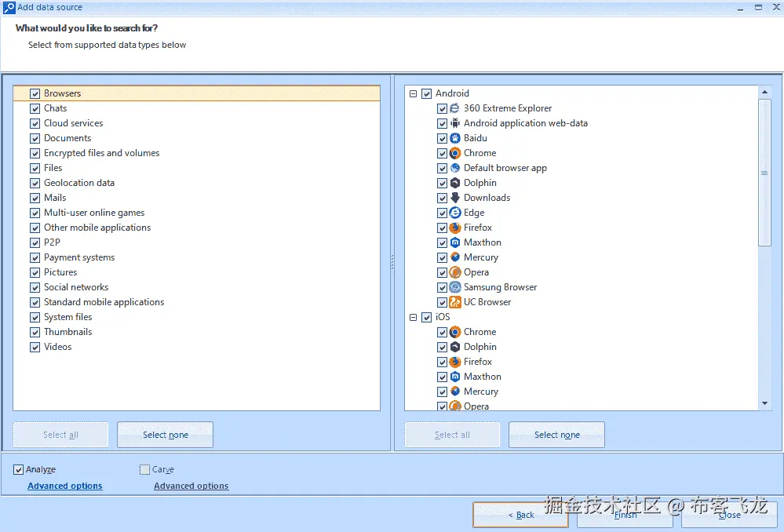Toggle the Analyze checkbox
Viewport: 784px width, 532px height.
click(x=18, y=469)
